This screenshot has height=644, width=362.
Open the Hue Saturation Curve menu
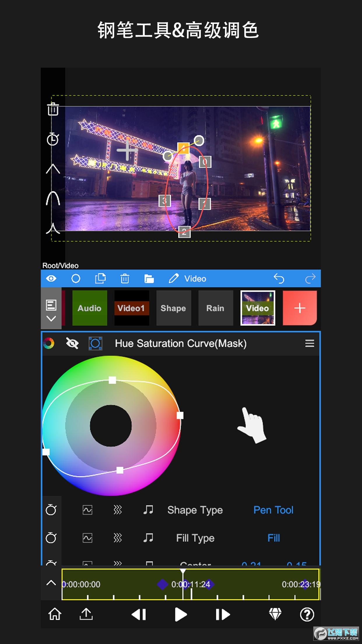point(310,343)
